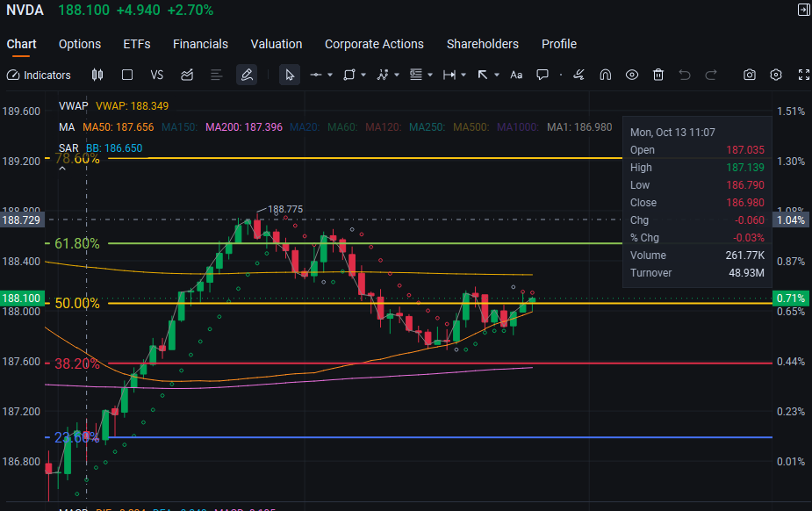This screenshot has height=511, width=812.
Task: Select the comment bubble tool
Action: tap(543, 76)
